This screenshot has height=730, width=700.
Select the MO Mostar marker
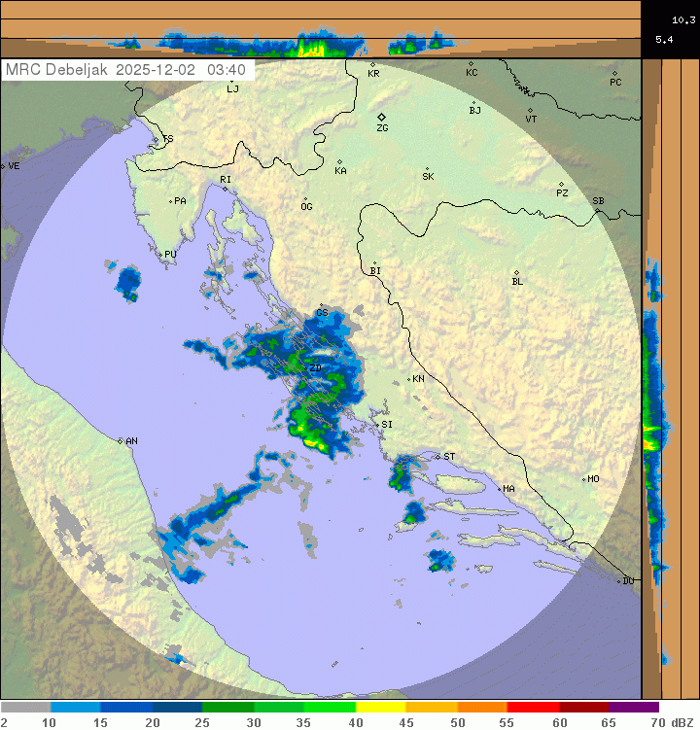pyautogui.click(x=584, y=479)
